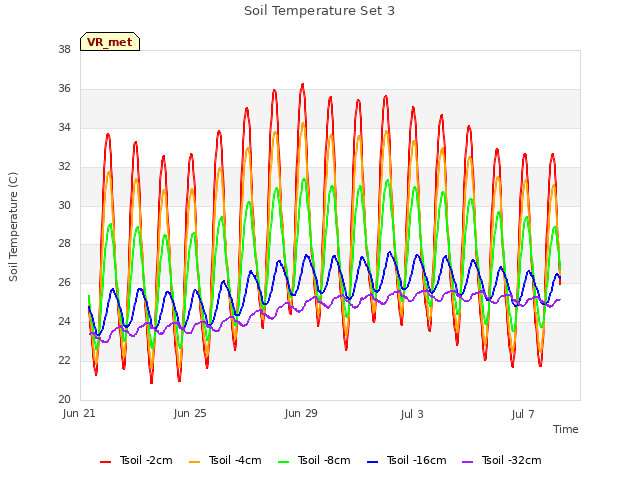Image resolution: width=640 pixels, height=480 pixels.
Task: Click the 22 y-axis tick label
Action: coord(64,360)
